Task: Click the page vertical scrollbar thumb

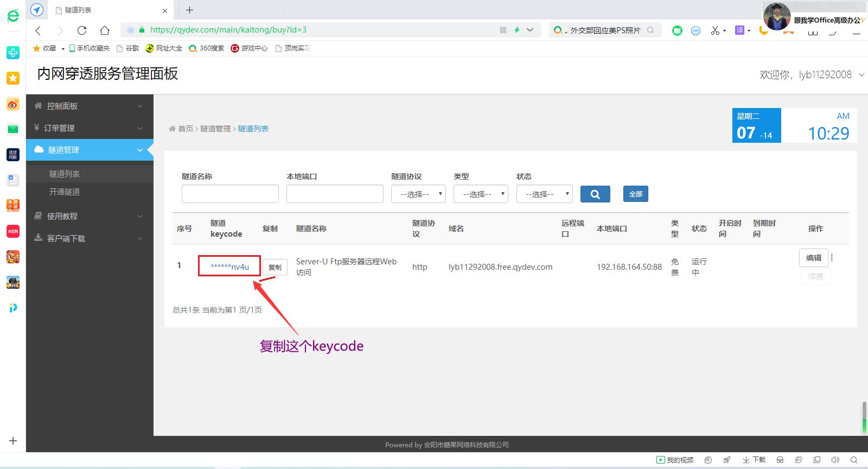Action: pyautogui.click(x=864, y=417)
